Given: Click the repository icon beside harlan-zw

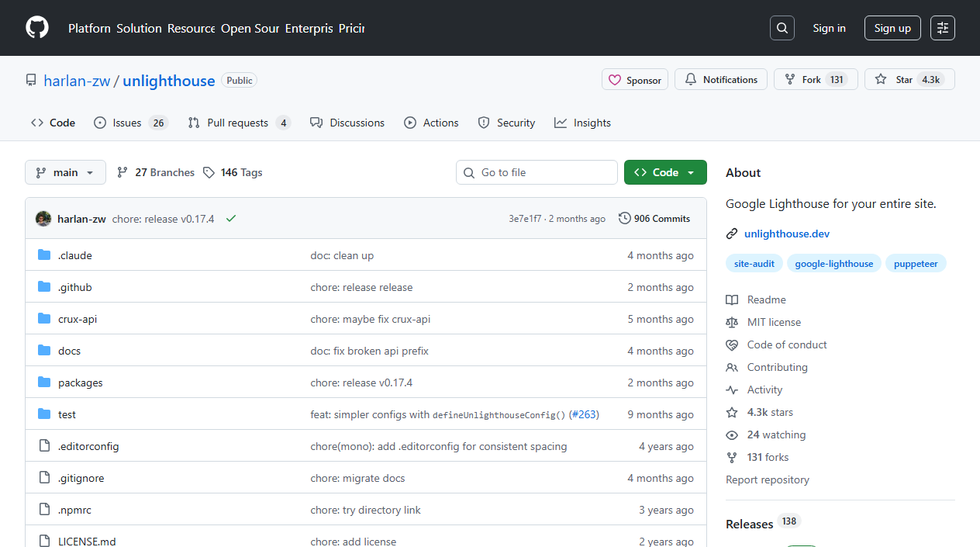Looking at the screenshot, I should [x=31, y=80].
